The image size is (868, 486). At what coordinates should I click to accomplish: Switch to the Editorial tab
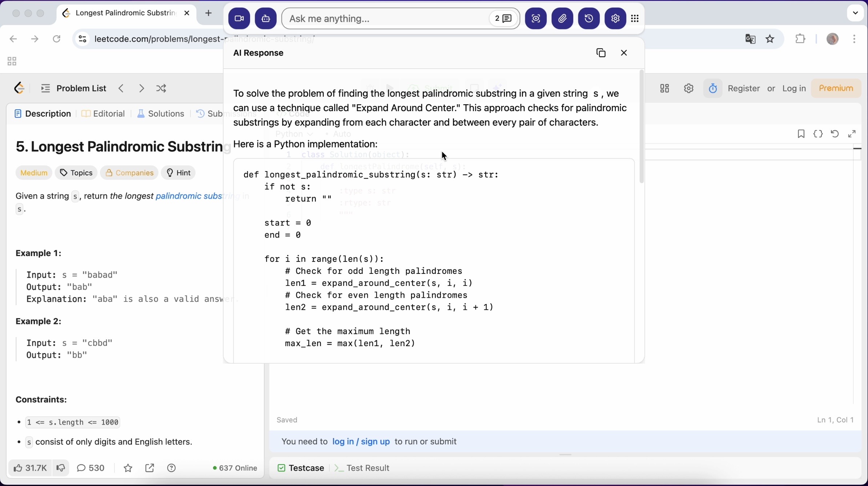104,114
